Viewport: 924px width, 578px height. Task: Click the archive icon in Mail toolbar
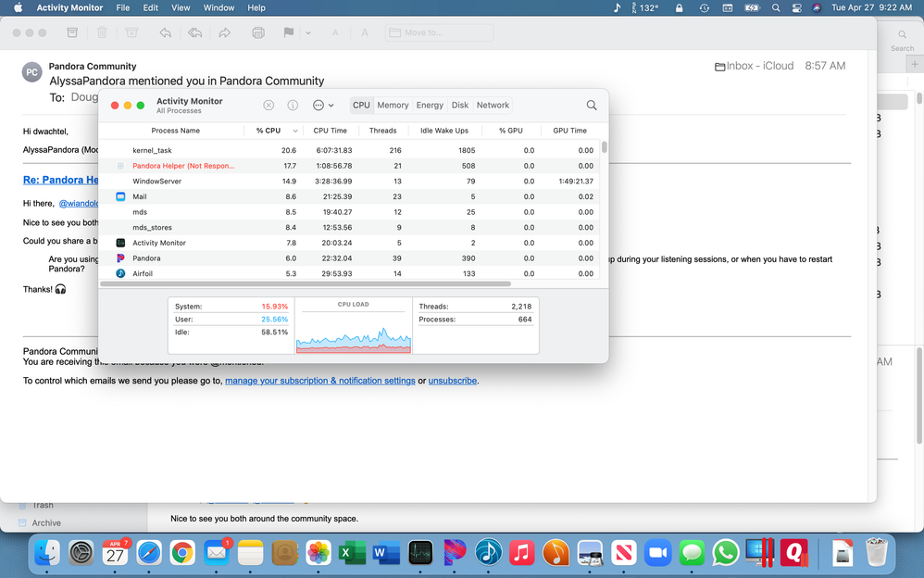[x=72, y=32]
